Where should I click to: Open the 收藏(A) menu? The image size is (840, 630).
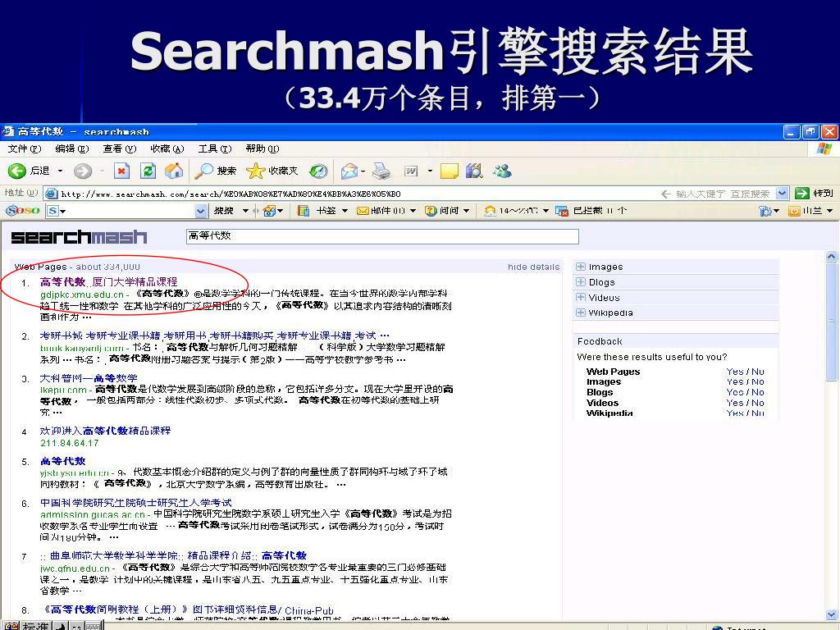(x=167, y=148)
